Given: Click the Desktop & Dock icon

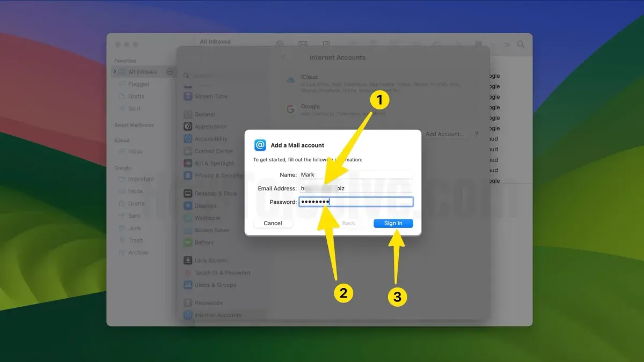Looking at the screenshot, I should coord(188,194).
